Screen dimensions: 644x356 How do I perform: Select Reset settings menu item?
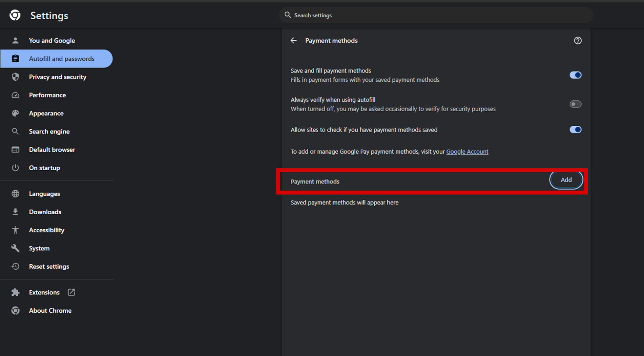(49, 266)
